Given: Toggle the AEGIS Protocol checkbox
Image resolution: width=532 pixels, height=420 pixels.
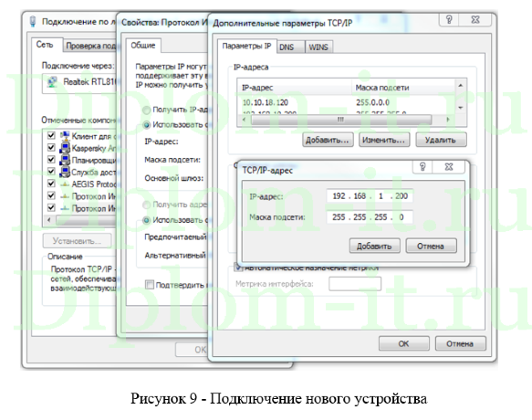Looking at the screenshot, I should tap(51, 184).
